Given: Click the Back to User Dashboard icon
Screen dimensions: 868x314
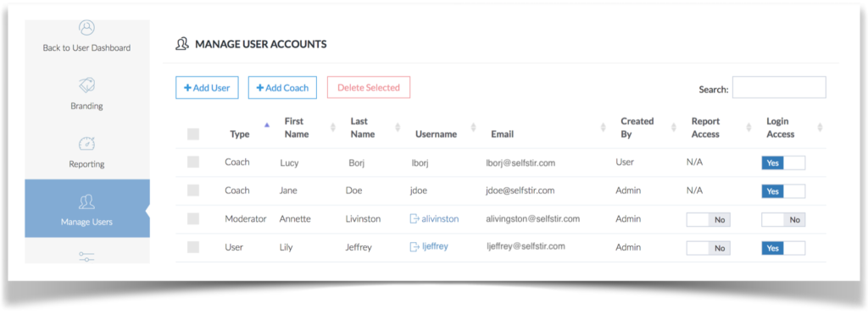Looking at the screenshot, I should coord(87,28).
